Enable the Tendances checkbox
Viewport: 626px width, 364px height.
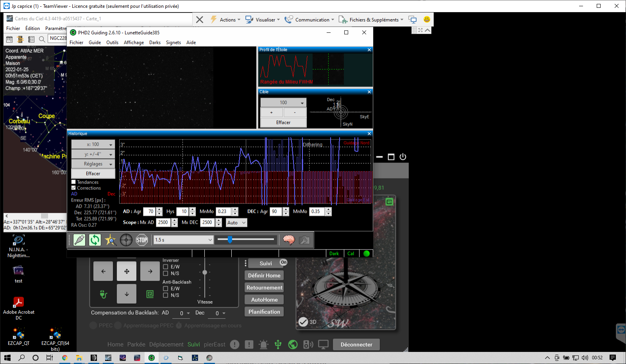[x=73, y=182]
